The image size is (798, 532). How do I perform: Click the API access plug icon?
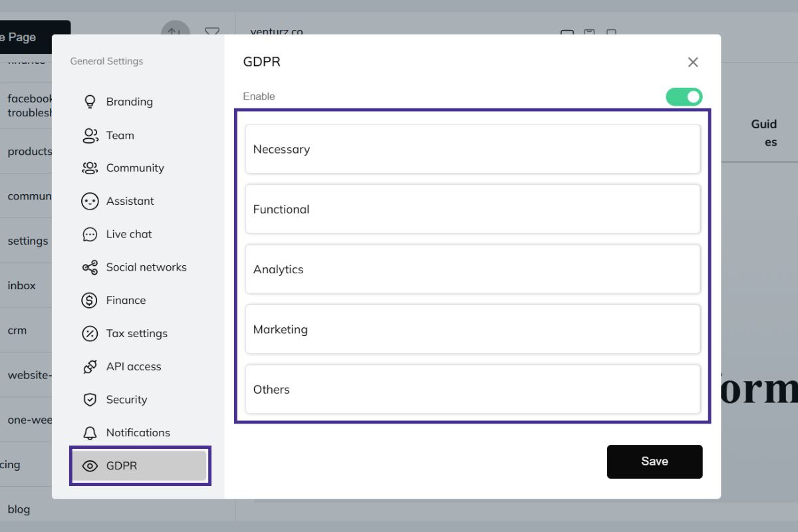click(x=90, y=366)
